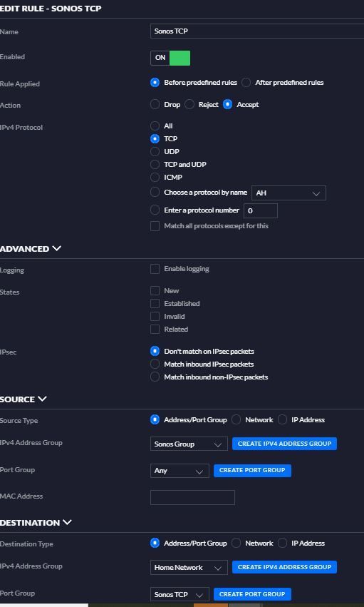Select TCP and UDP protocol
This screenshot has width=364, height=607.
click(x=155, y=165)
